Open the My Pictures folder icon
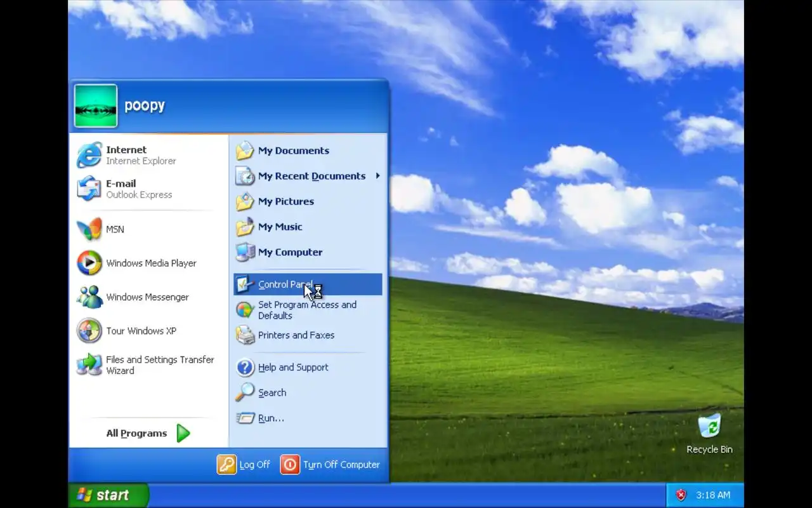 pos(245,201)
